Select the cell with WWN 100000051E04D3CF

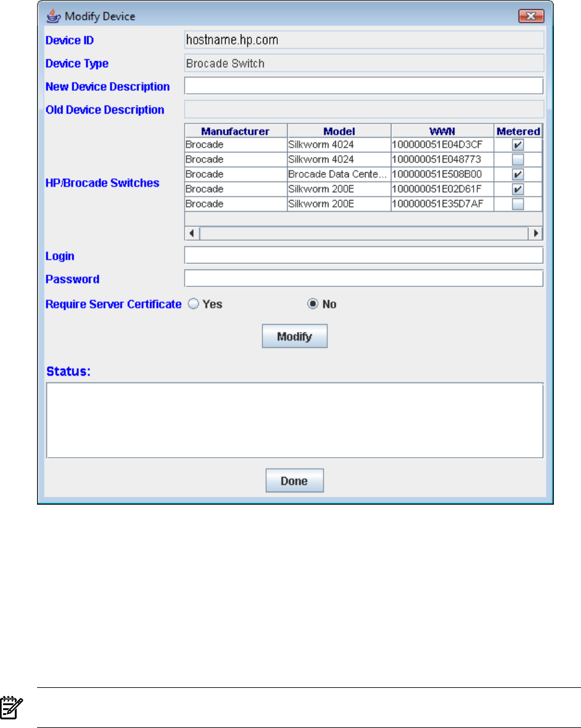pyautogui.click(x=443, y=145)
